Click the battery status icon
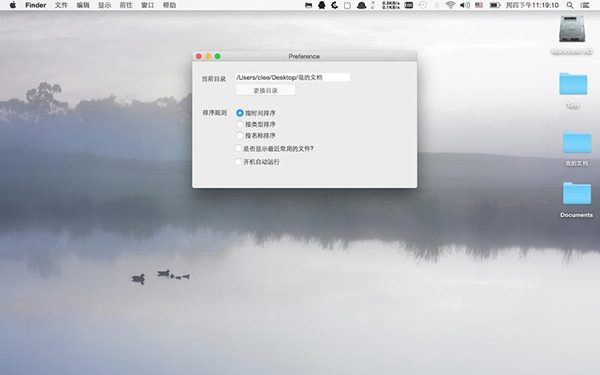 [x=495, y=5]
